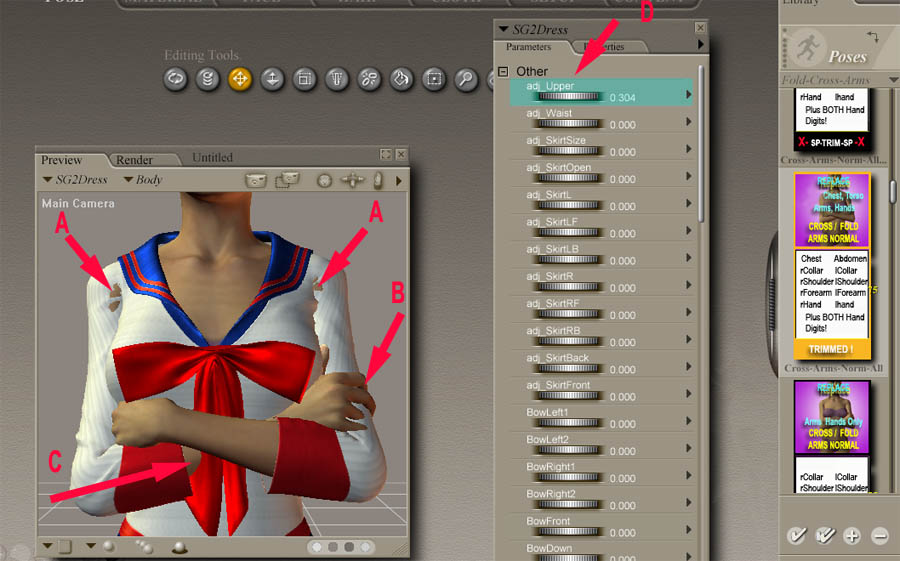Click the BowFront parameter label

coord(548,521)
